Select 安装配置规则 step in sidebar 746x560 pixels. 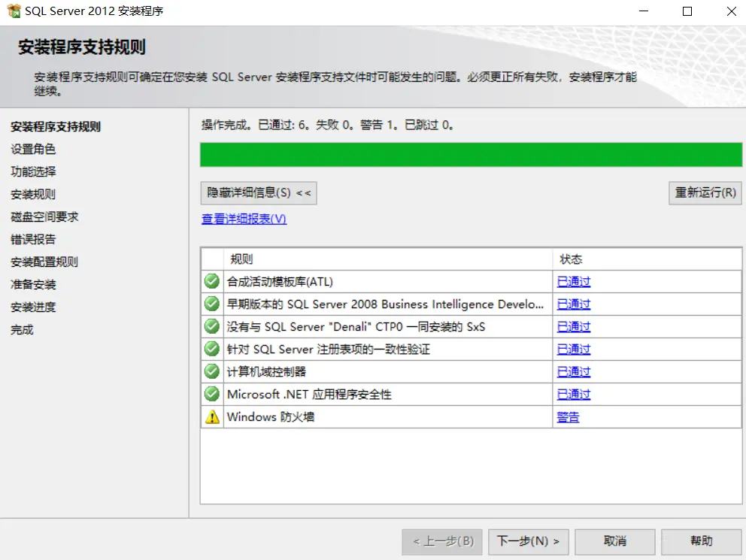[44, 262]
